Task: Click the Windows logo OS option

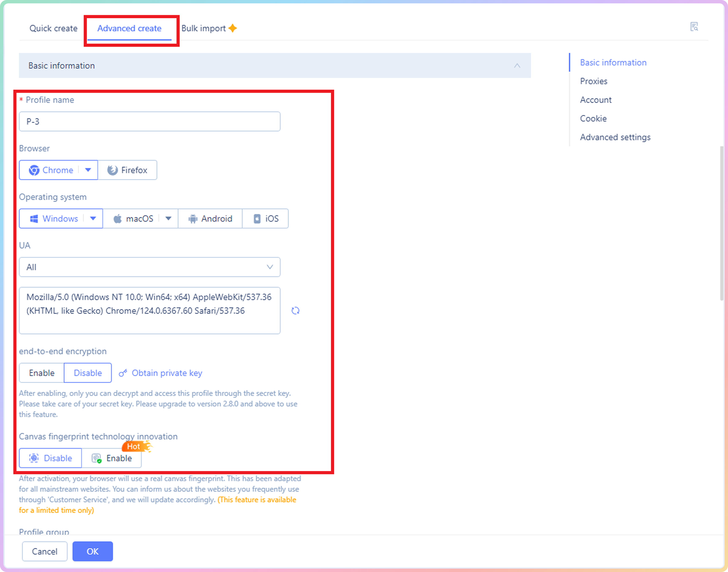Action: pos(34,219)
